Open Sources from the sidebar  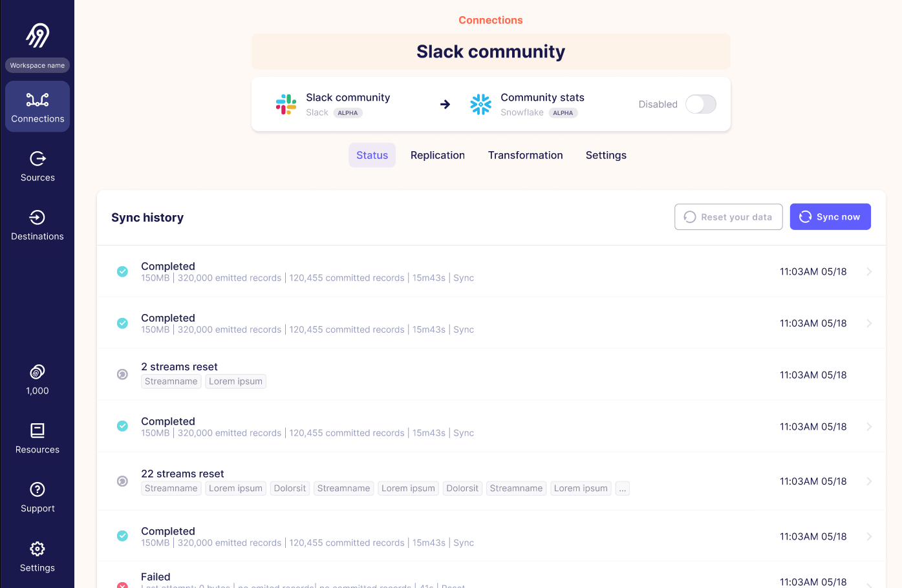pos(37,160)
